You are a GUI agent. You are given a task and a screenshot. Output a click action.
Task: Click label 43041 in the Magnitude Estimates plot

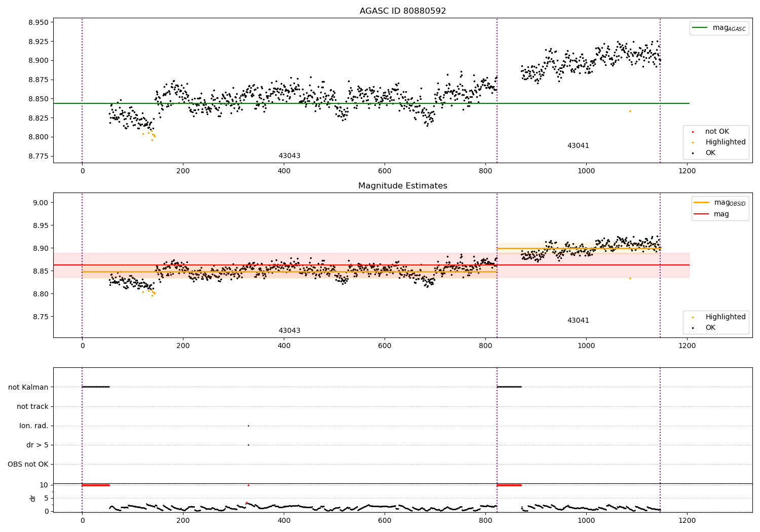(578, 321)
